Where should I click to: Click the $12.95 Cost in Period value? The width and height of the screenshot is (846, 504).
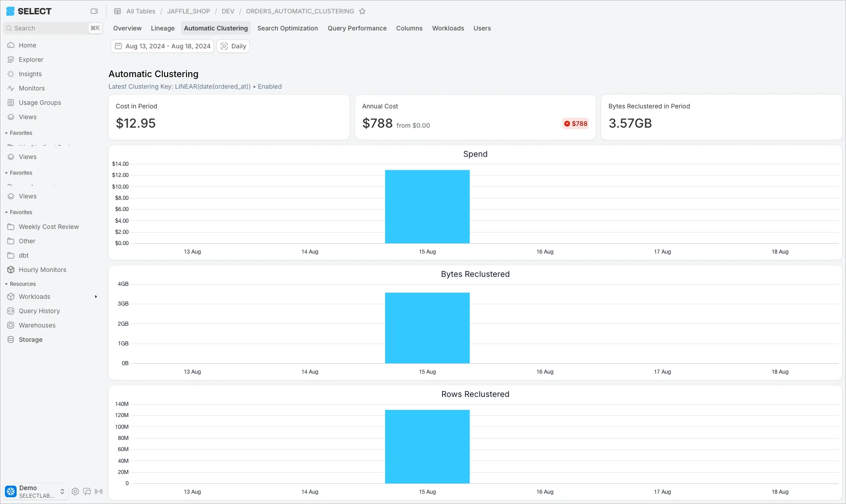[135, 123]
